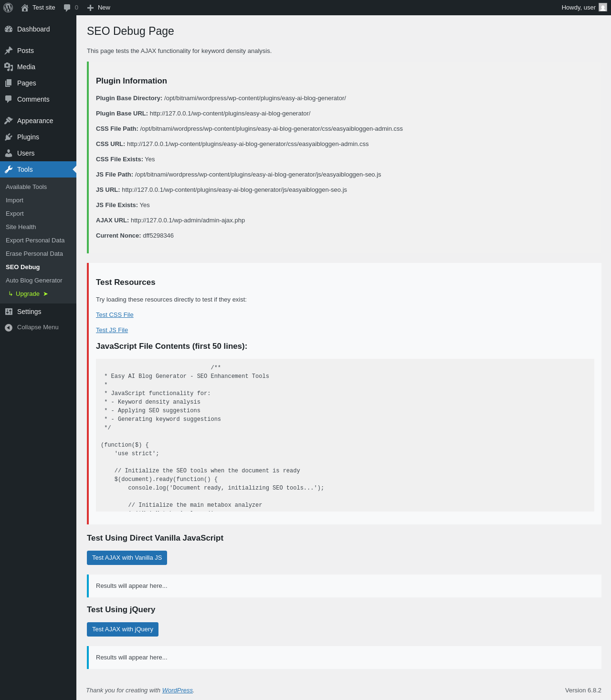Click the Plugins plug icon
This screenshot has width=611, height=700.
9,137
